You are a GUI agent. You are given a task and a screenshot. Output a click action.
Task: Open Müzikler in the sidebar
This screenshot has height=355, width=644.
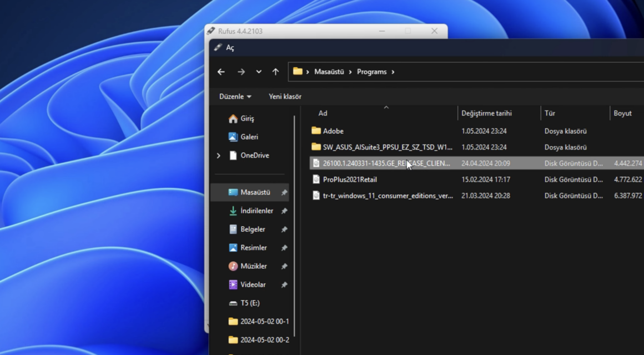[x=253, y=266]
